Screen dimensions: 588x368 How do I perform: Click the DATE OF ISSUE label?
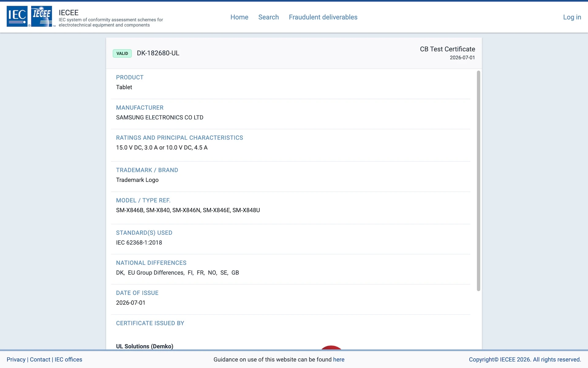coord(137,293)
